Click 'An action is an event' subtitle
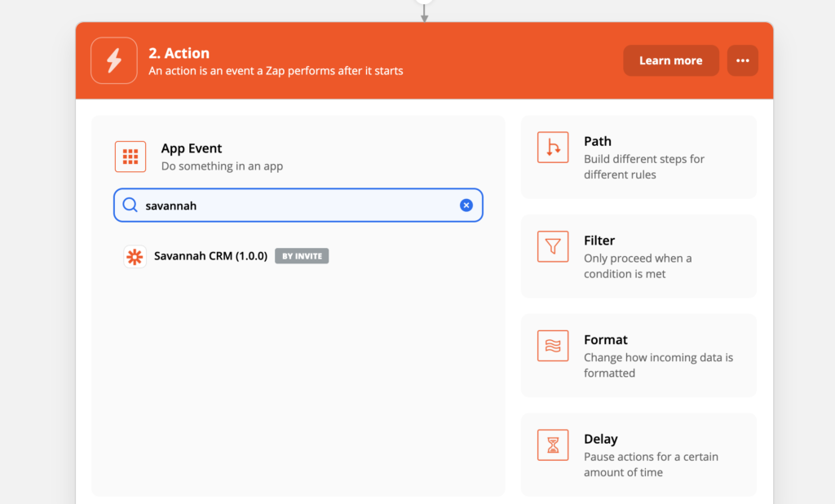This screenshot has height=504, width=835. [x=276, y=71]
